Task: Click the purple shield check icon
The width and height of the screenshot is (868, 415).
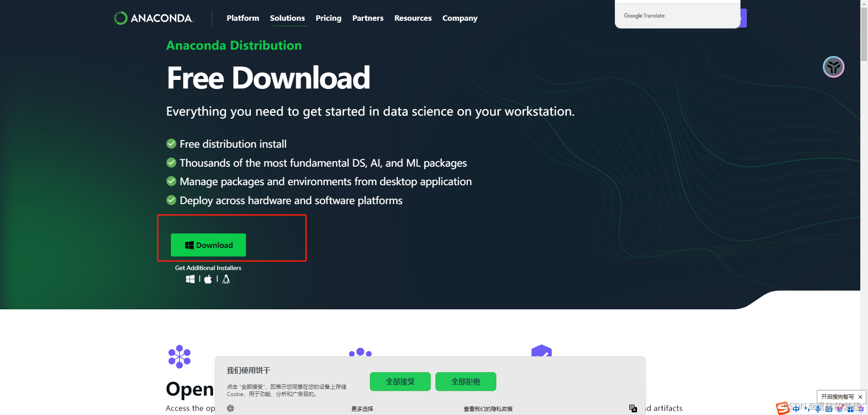Action: pyautogui.click(x=542, y=351)
